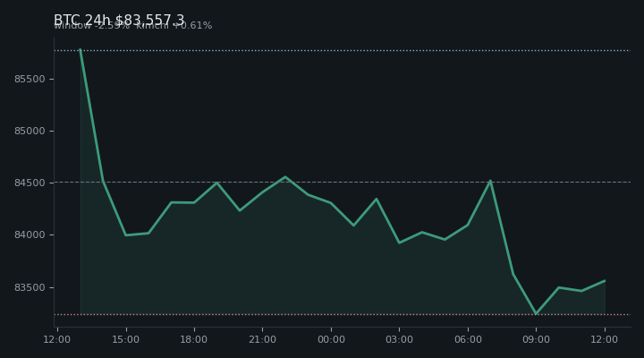Click the price line peak at 22:00

285,177
